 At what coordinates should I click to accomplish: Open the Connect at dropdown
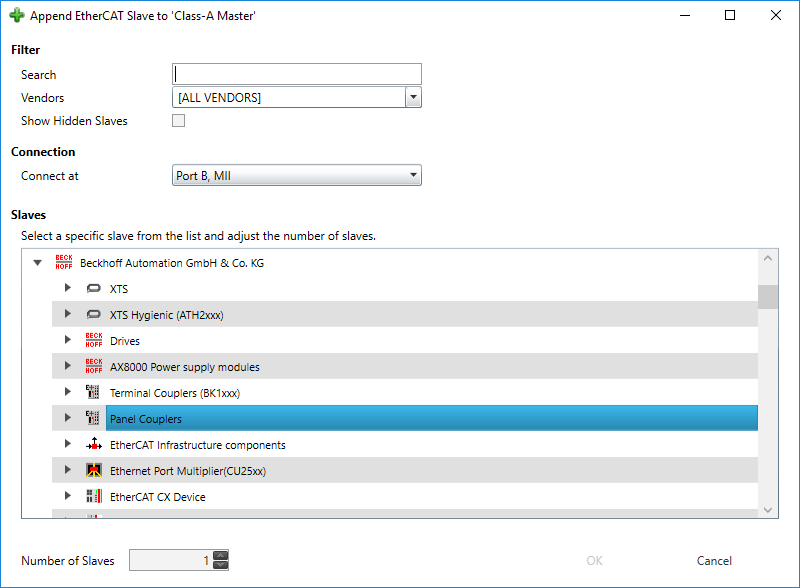click(x=412, y=175)
